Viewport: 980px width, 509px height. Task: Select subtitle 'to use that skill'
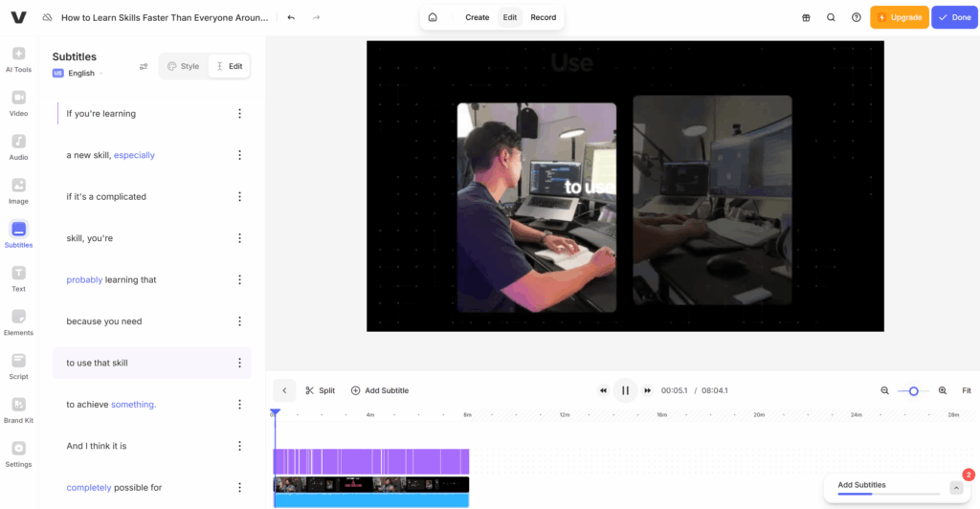pos(152,363)
